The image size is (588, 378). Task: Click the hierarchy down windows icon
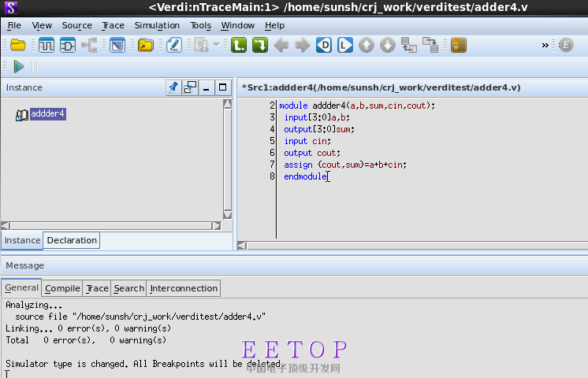point(430,46)
